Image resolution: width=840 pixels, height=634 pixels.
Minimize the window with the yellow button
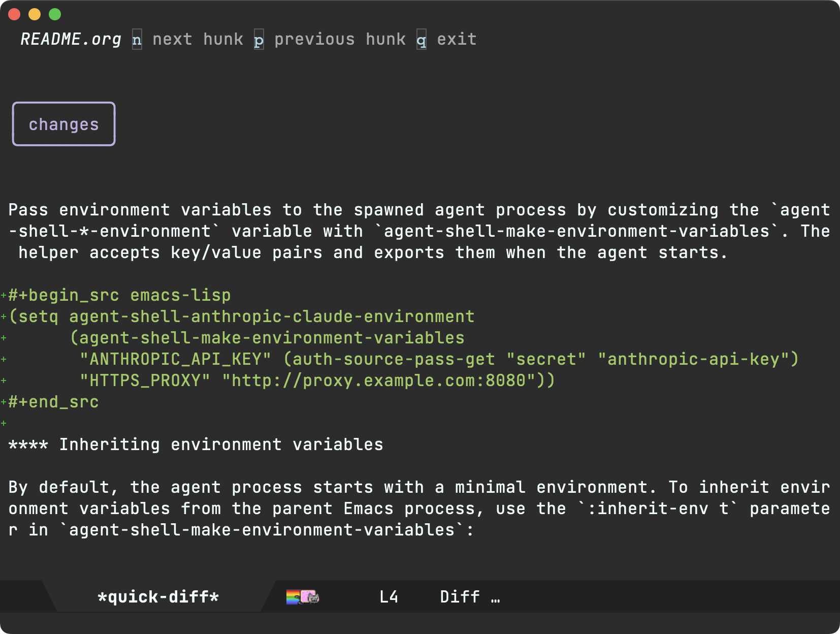click(x=35, y=14)
